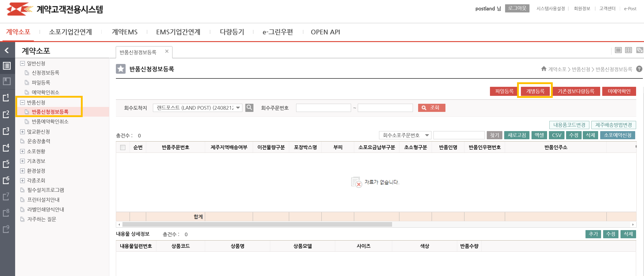Click the sidebar list menu icon

[x=7, y=66]
